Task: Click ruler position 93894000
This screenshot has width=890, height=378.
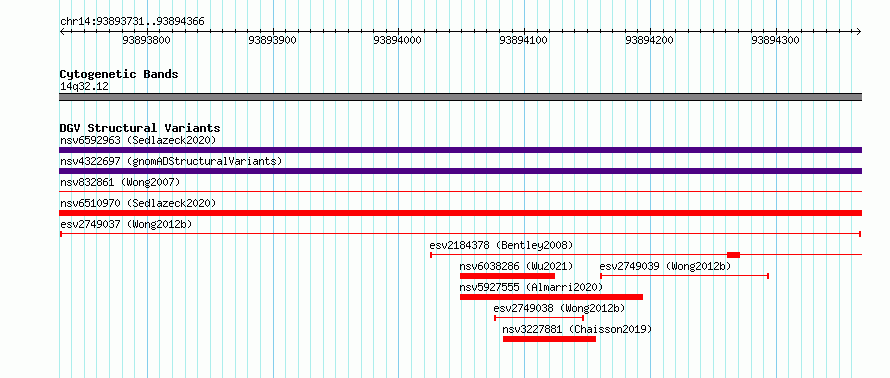Action: click(397, 40)
